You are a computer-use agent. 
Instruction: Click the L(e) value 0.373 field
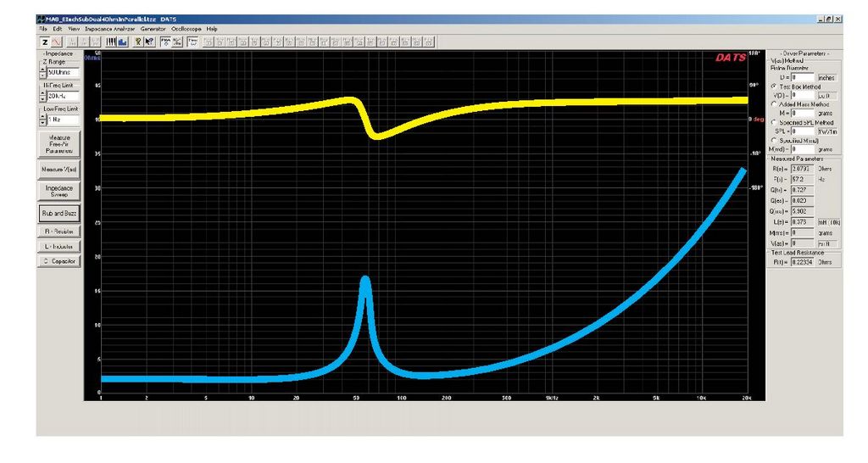tap(802, 222)
